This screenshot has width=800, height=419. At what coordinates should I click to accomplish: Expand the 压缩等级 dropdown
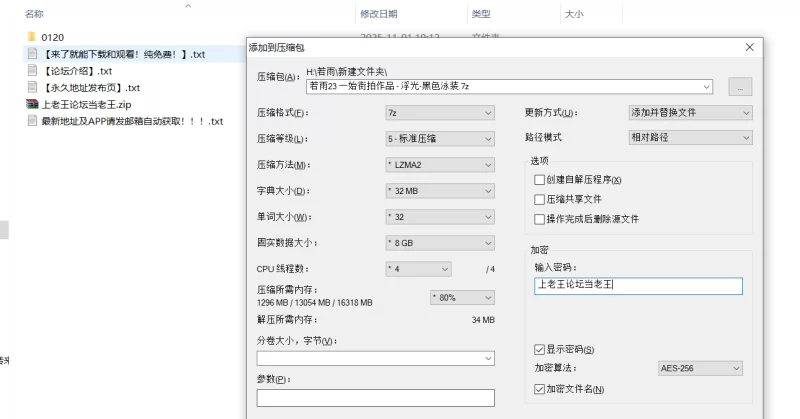(440, 139)
